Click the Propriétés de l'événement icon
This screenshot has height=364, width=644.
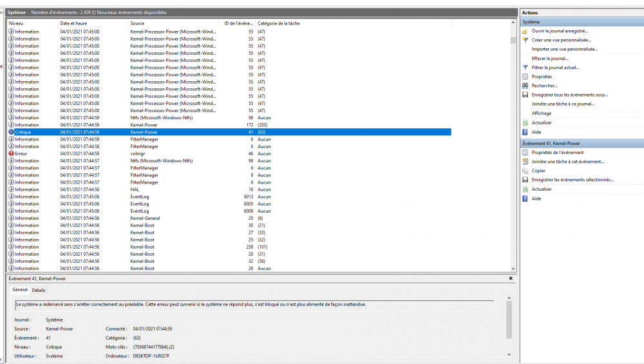tap(525, 153)
